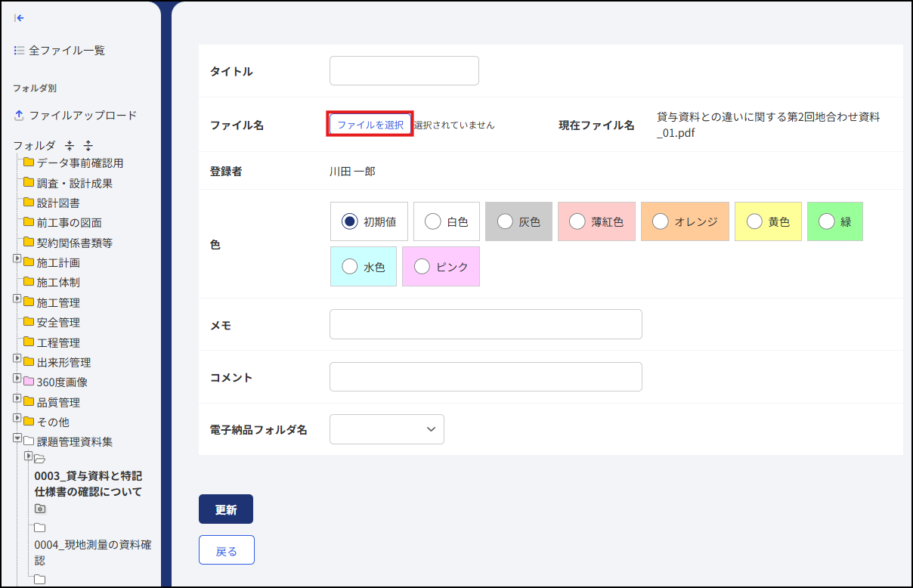Expand the 品質管理 folder
The image size is (913, 588).
tap(17, 398)
